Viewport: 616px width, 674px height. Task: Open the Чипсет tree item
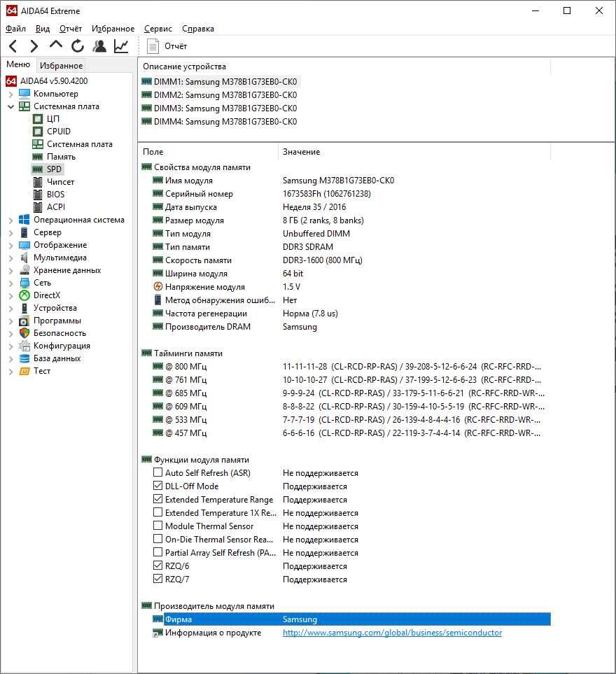(x=61, y=182)
